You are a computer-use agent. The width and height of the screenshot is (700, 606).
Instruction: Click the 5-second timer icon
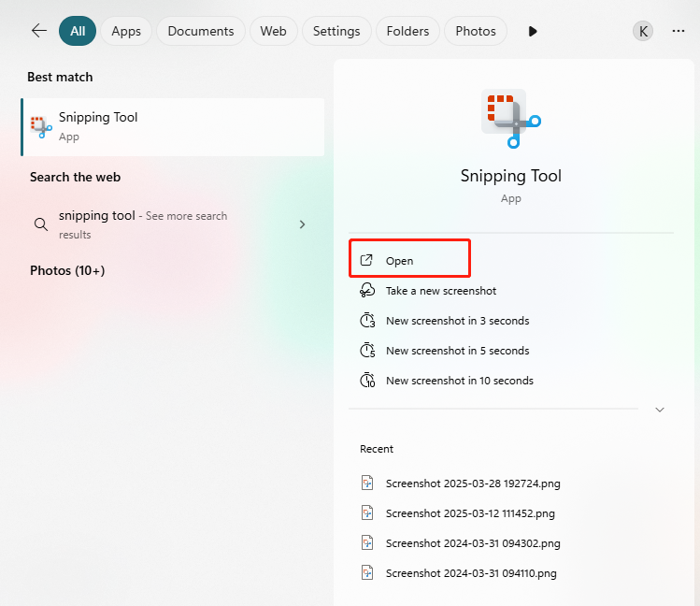pos(367,350)
